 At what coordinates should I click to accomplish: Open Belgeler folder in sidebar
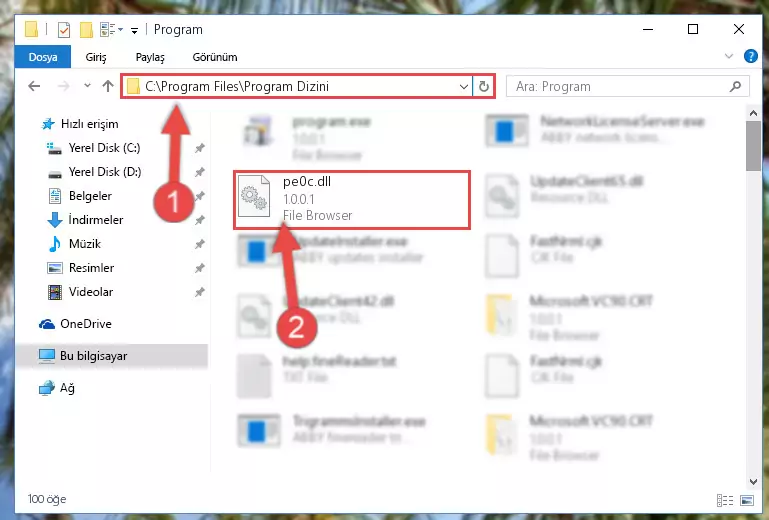tap(80, 196)
